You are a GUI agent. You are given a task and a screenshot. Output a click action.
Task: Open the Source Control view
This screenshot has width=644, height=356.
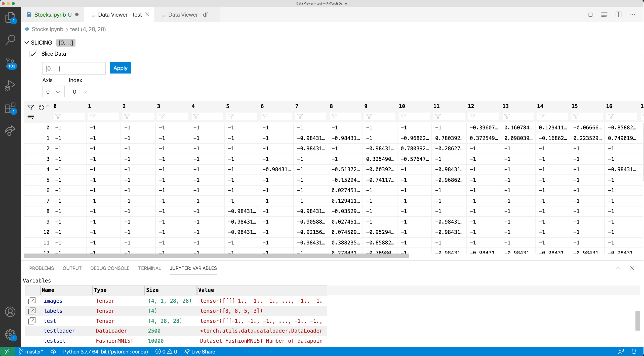10,62
